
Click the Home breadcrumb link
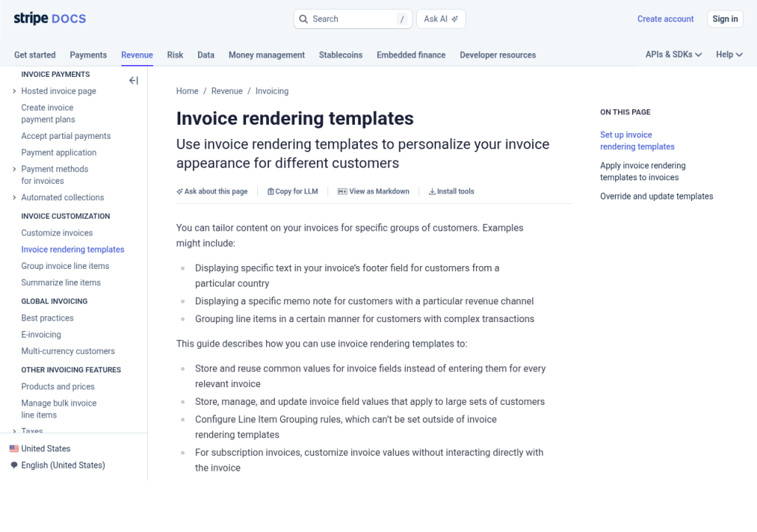pyautogui.click(x=187, y=91)
